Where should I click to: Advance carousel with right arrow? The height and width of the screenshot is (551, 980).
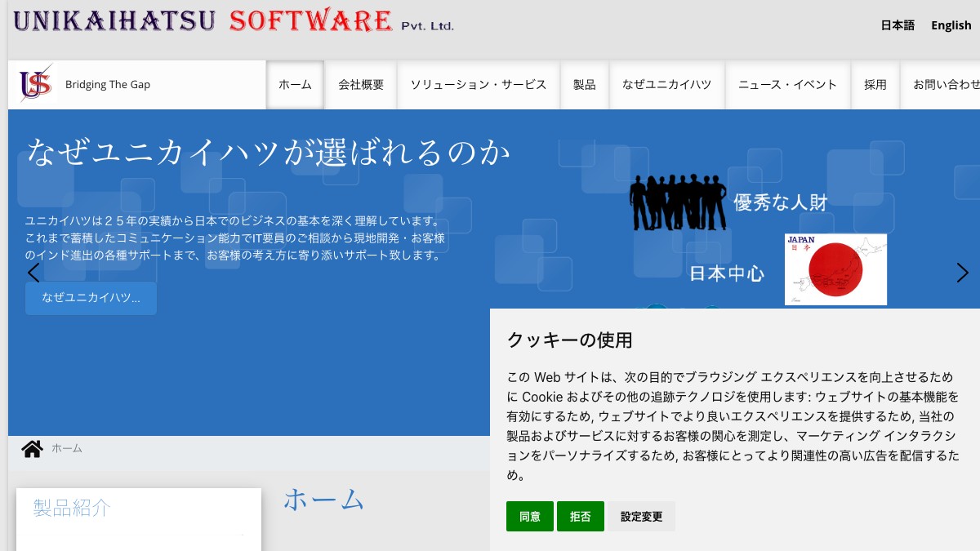(x=962, y=273)
